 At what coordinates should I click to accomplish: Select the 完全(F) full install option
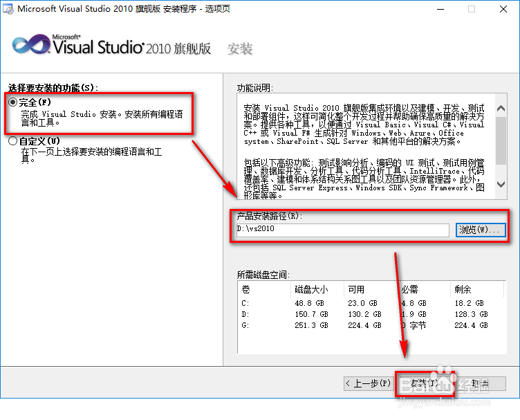click(x=12, y=102)
